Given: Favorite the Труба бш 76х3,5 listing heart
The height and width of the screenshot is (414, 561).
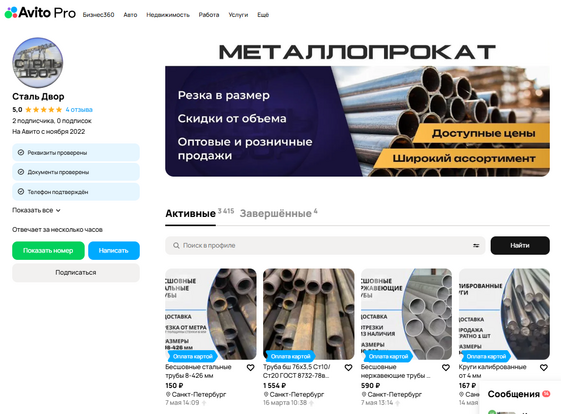Looking at the screenshot, I should [348, 367].
